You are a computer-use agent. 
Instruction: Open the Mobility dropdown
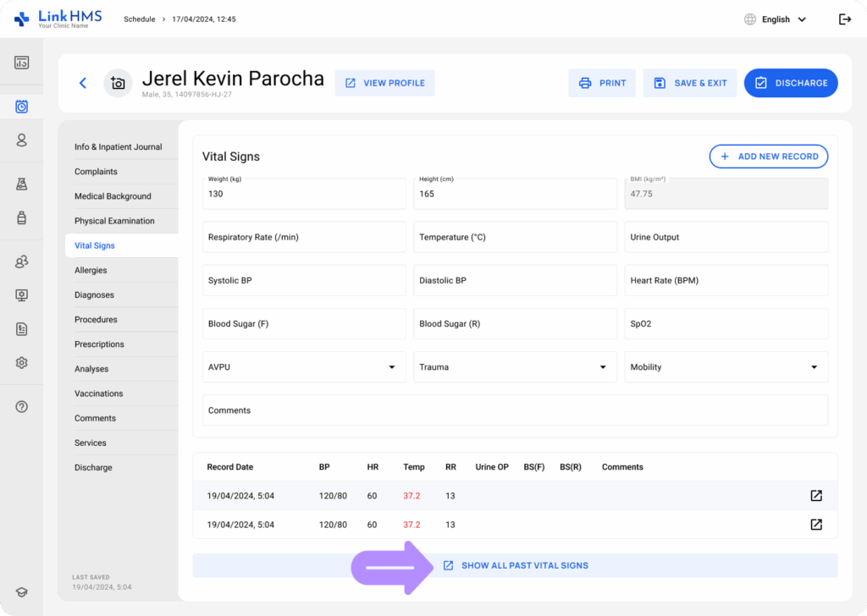pos(726,367)
